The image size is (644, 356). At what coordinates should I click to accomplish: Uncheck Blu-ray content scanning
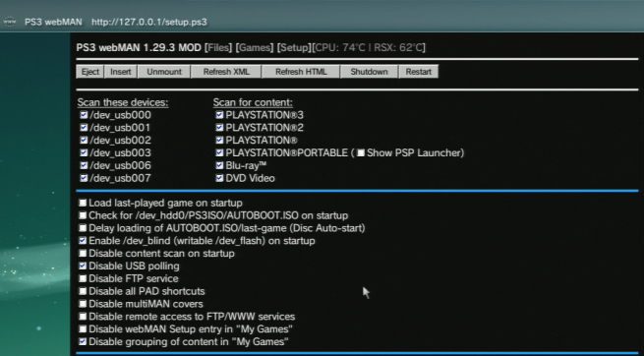pos(219,165)
